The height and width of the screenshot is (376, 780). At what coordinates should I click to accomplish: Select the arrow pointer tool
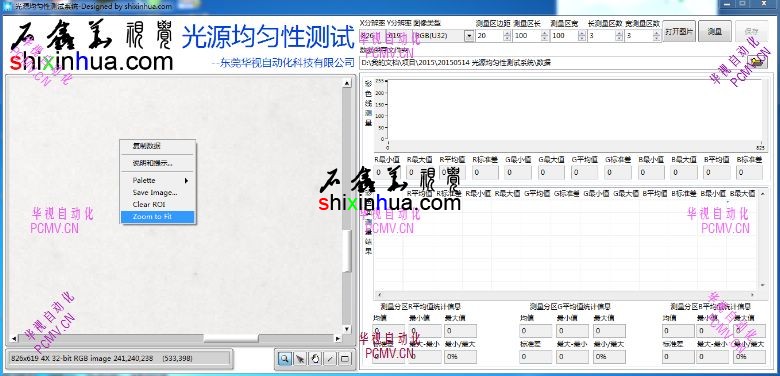(x=300, y=359)
